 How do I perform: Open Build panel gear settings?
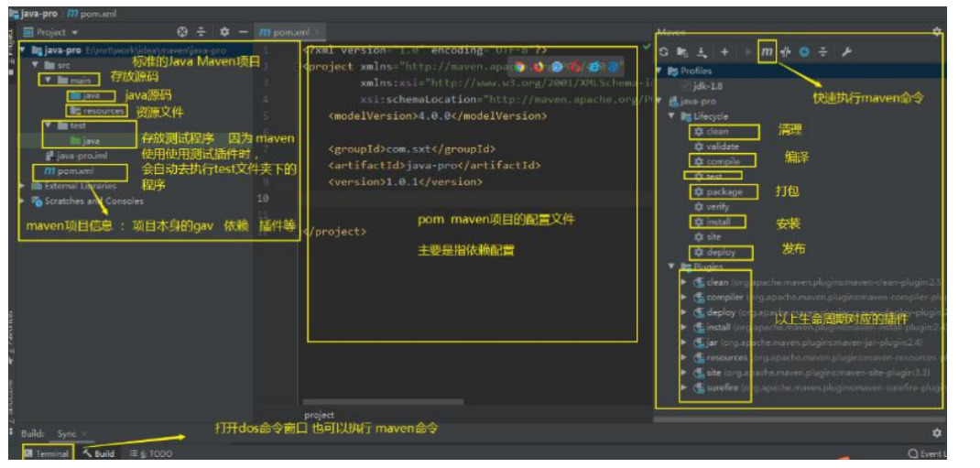[x=936, y=433]
